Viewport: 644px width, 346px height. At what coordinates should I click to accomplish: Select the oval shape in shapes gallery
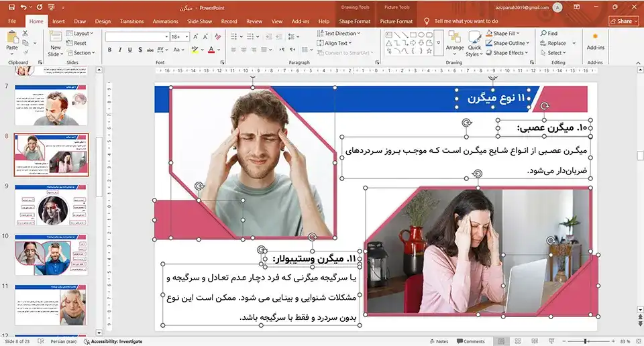tap(421, 35)
